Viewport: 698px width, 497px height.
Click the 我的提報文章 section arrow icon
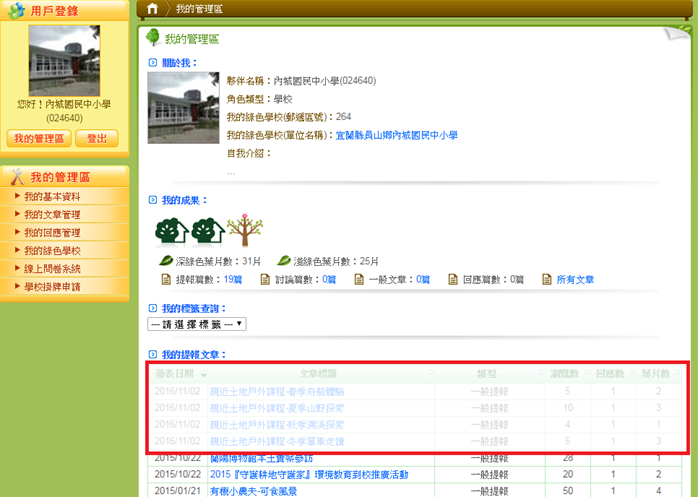coord(152,355)
